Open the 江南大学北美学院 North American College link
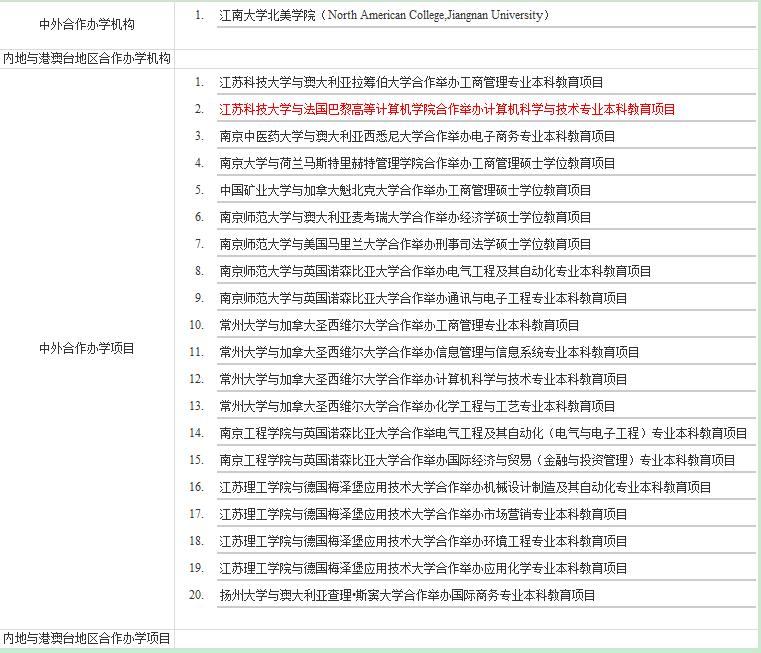 click(384, 15)
